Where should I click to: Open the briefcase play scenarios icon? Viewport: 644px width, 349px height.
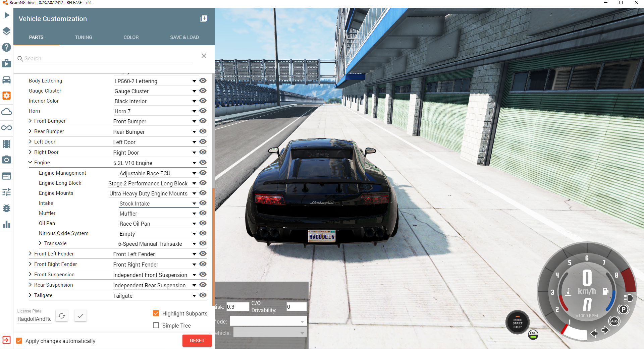(x=7, y=63)
